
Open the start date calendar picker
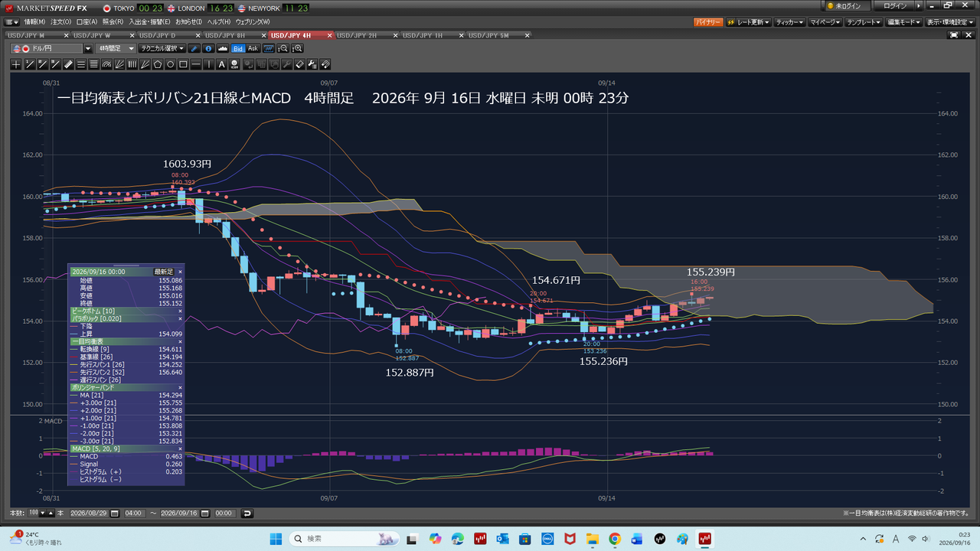pyautogui.click(x=115, y=513)
